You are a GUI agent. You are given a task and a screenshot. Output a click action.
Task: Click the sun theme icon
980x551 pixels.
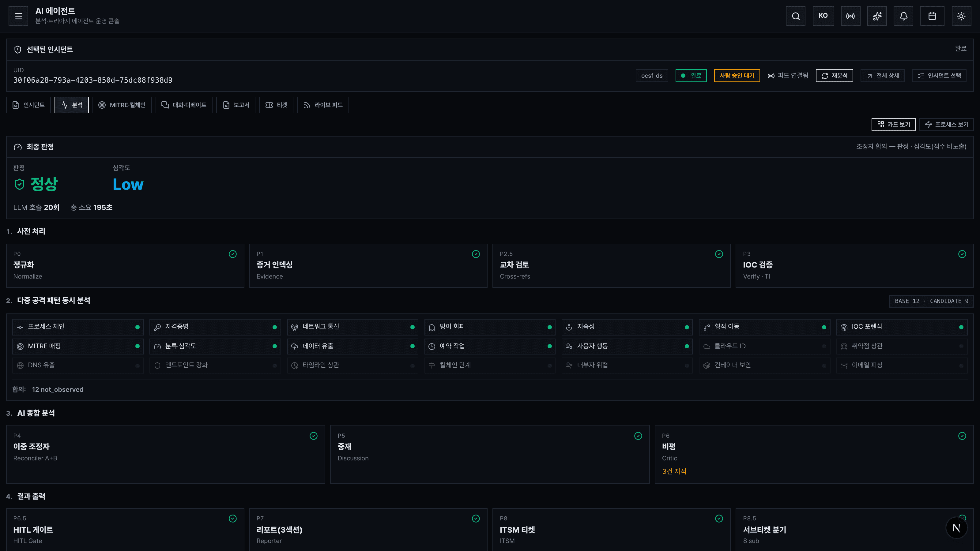point(961,16)
